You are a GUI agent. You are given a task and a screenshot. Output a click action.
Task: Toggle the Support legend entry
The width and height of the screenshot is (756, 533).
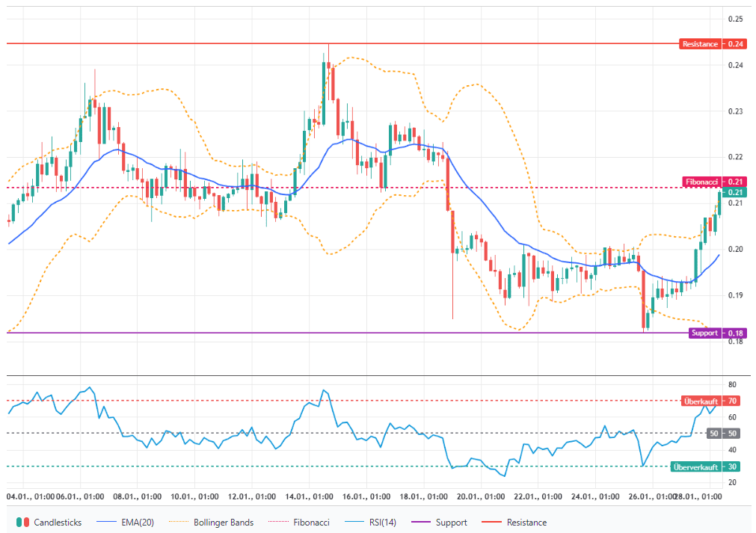coord(439,523)
